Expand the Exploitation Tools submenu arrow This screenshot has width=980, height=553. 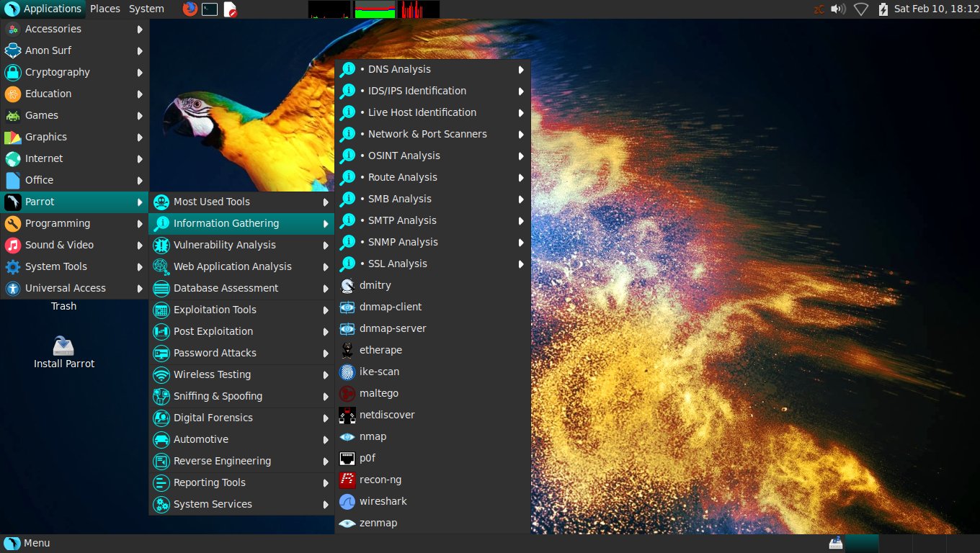click(x=326, y=310)
